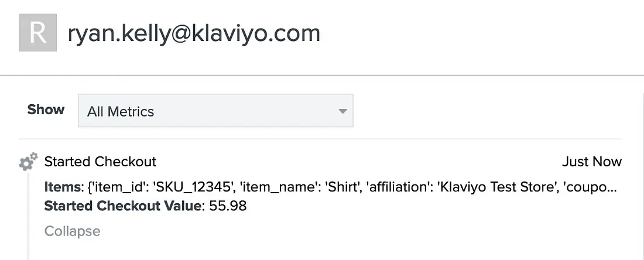Click the gears icon beside Started Checkout
The image size is (644, 260).
click(x=28, y=162)
